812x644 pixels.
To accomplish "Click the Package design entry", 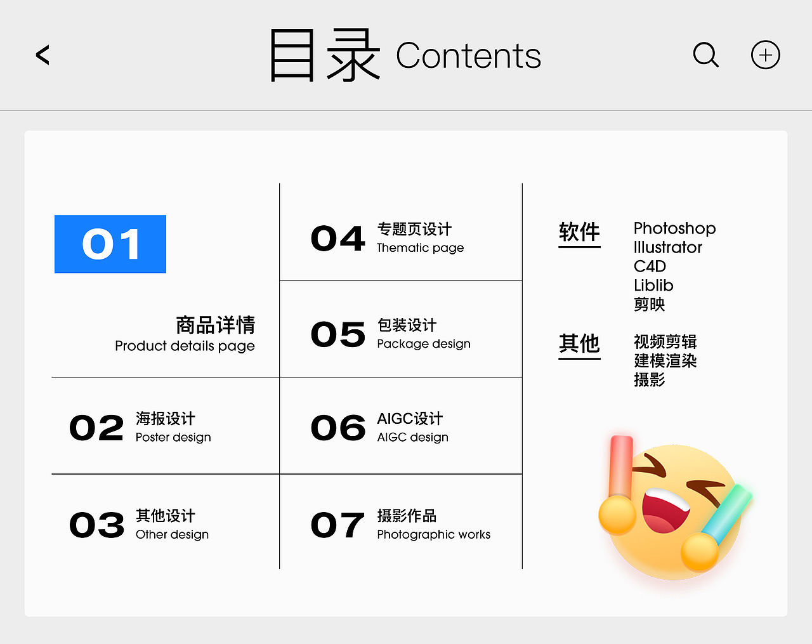I will tap(423, 344).
